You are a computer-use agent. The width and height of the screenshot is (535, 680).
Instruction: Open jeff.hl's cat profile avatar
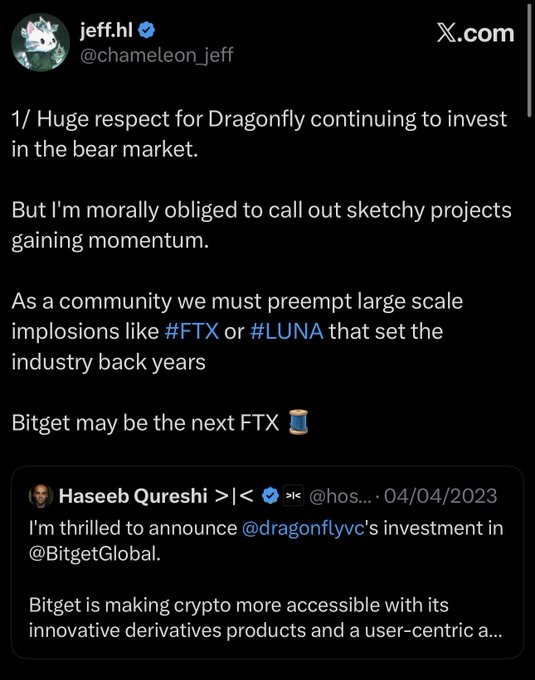click(40, 42)
